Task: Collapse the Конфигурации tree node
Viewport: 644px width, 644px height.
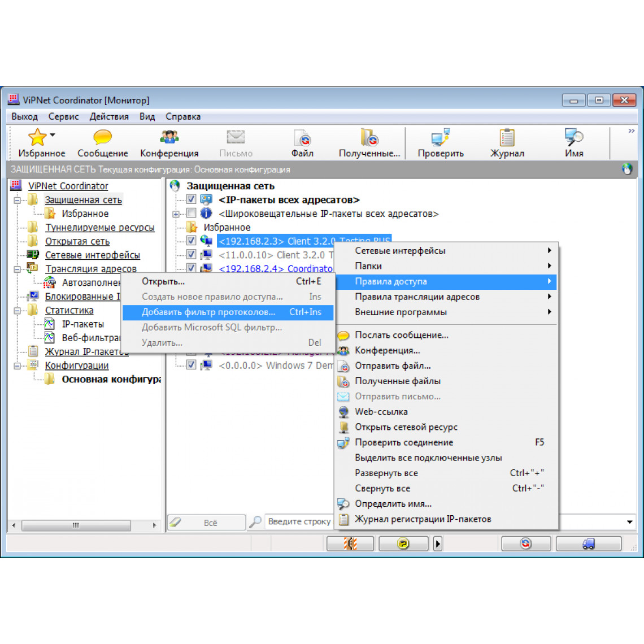Action: pyautogui.click(x=18, y=365)
